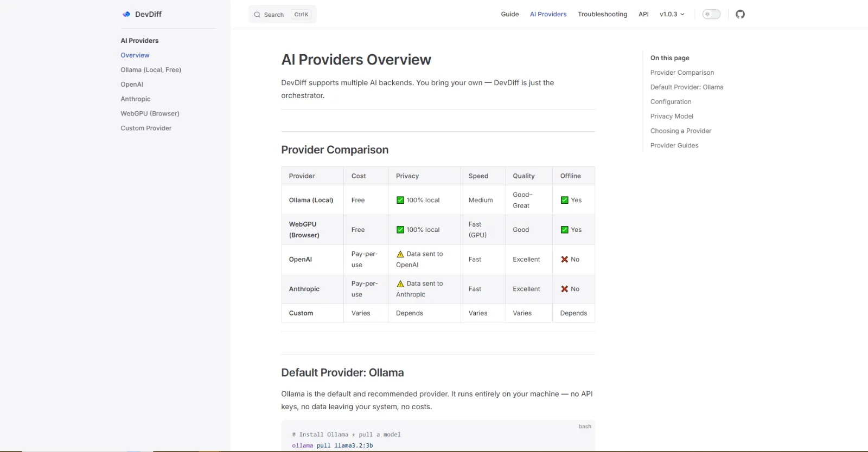Click the ollama pull llama3.2:3b code line
Screen dimensions: 868x452
(332, 445)
